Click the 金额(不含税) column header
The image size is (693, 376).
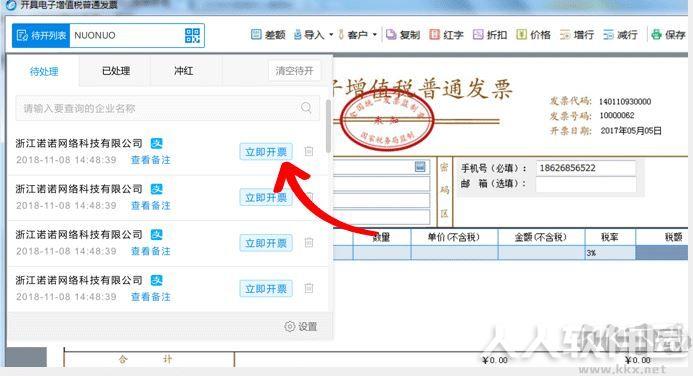pyautogui.click(x=541, y=237)
